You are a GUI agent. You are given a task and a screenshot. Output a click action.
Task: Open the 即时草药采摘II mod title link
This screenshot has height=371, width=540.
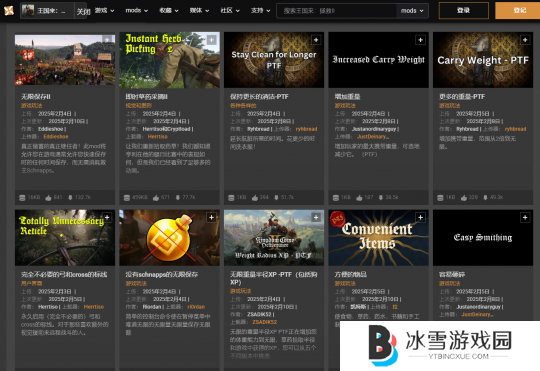(146, 97)
